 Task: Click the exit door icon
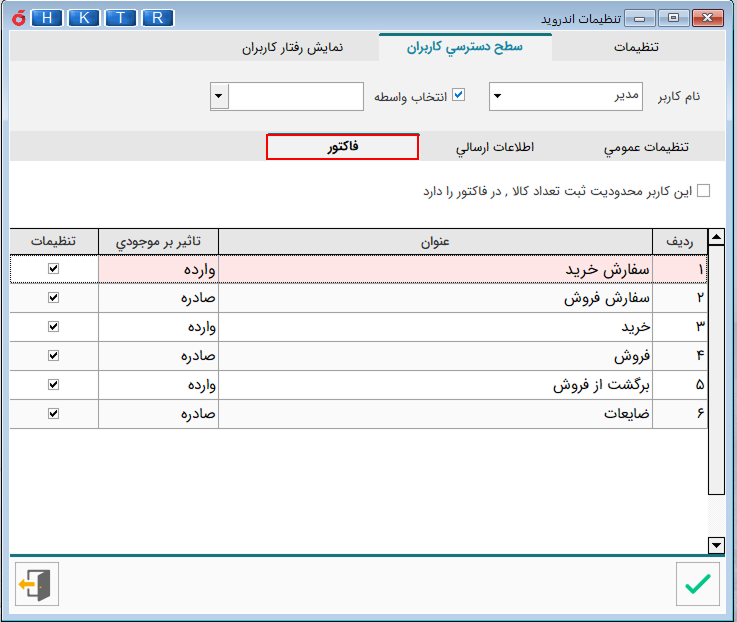(x=38, y=584)
